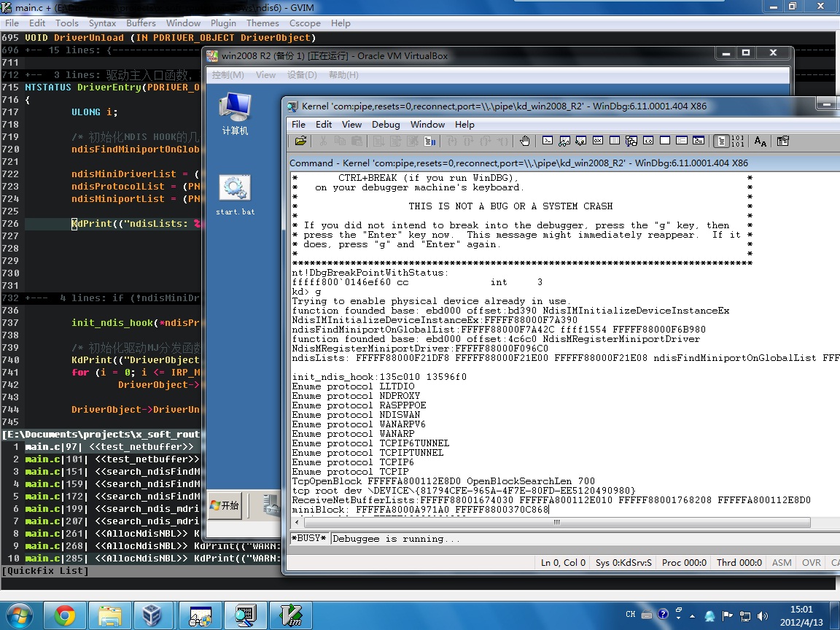Screen dimensions: 840x630
Task: Open GVim Buffers menu
Action: (x=141, y=23)
